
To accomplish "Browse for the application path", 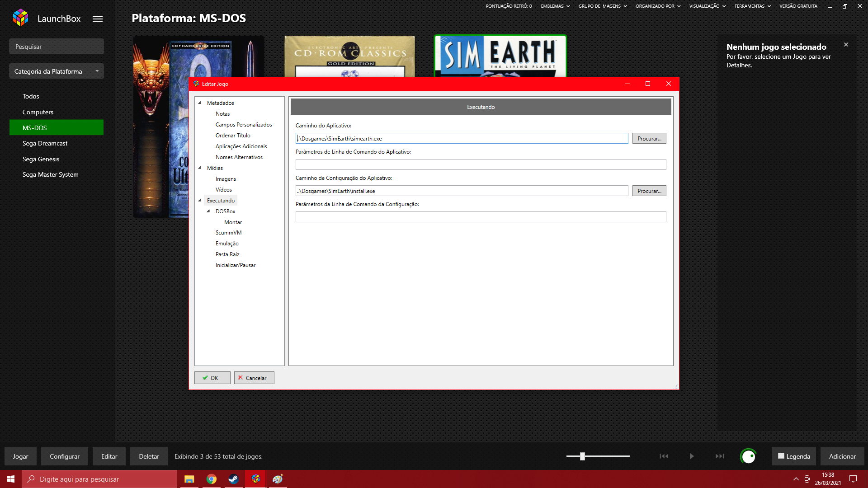I will [649, 138].
